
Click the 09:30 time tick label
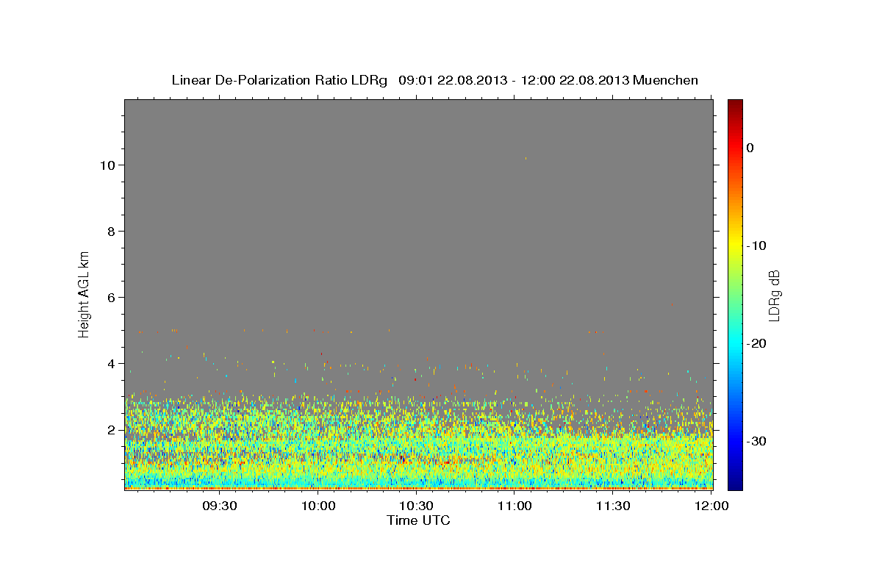point(219,506)
